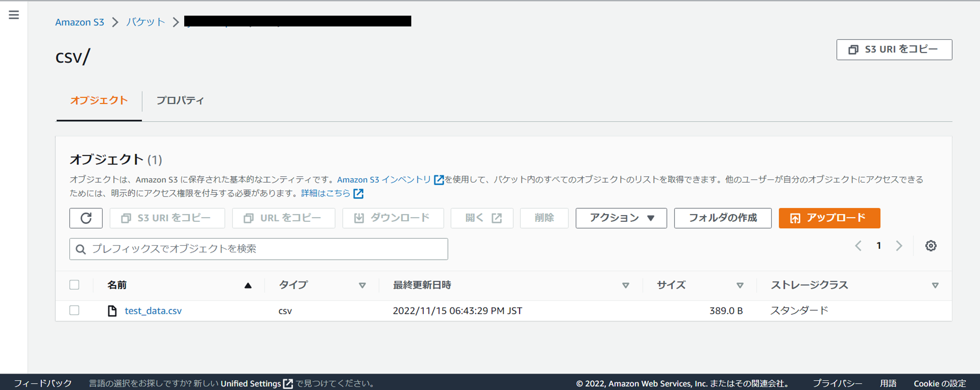Click the refresh objects icon button
The height and width of the screenshot is (390, 980).
coord(86,218)
